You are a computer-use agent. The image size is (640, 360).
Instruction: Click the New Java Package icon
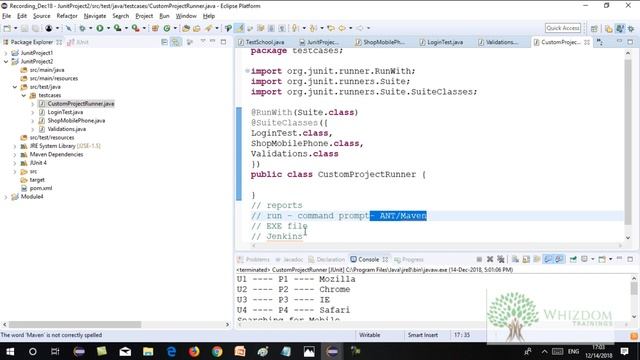(x=155, y=28)
